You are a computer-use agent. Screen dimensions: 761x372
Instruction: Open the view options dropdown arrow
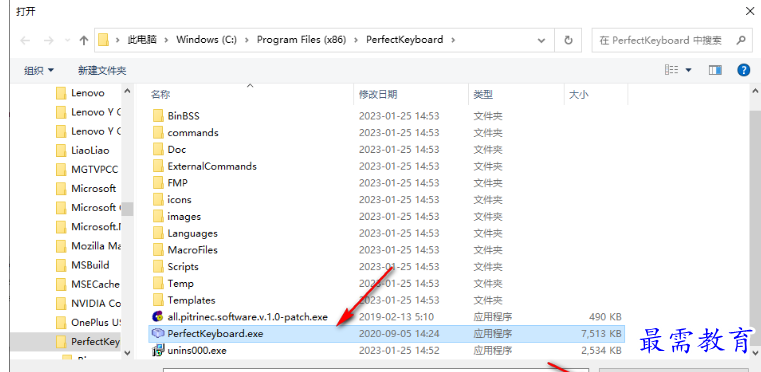[688, 70]
